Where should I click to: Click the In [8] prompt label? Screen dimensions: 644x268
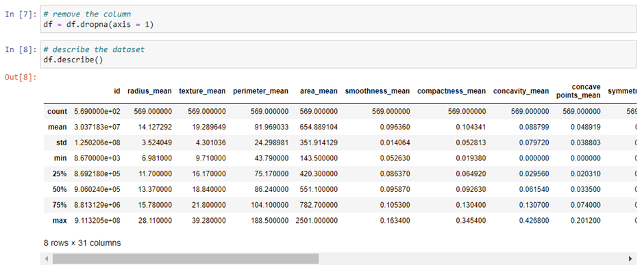pyautogui.click(x=21, y=49)
